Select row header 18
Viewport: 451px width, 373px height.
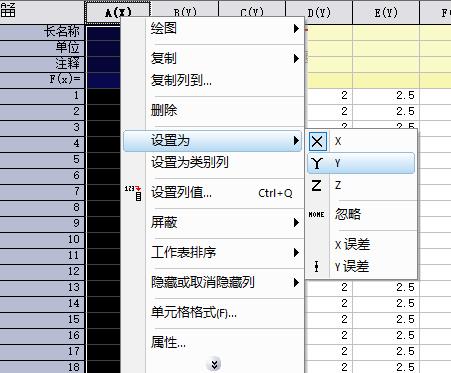pyautogui.click(x=42, y=368)
